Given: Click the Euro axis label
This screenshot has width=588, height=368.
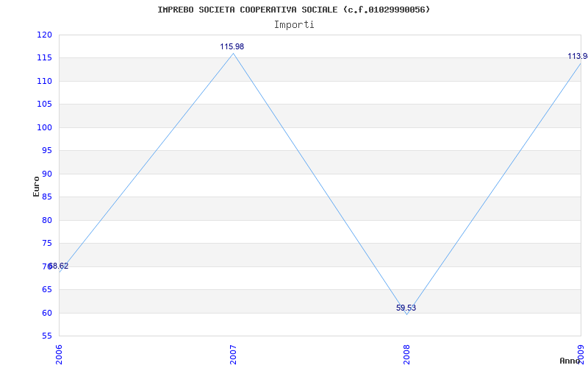Looking at the screenshot, I should (x=36, y=186).
